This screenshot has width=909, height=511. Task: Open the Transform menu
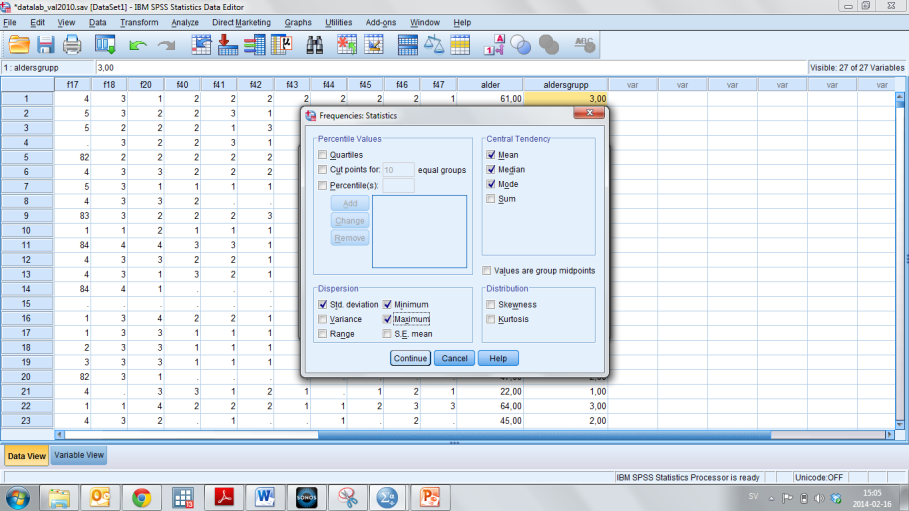point(139,23)
